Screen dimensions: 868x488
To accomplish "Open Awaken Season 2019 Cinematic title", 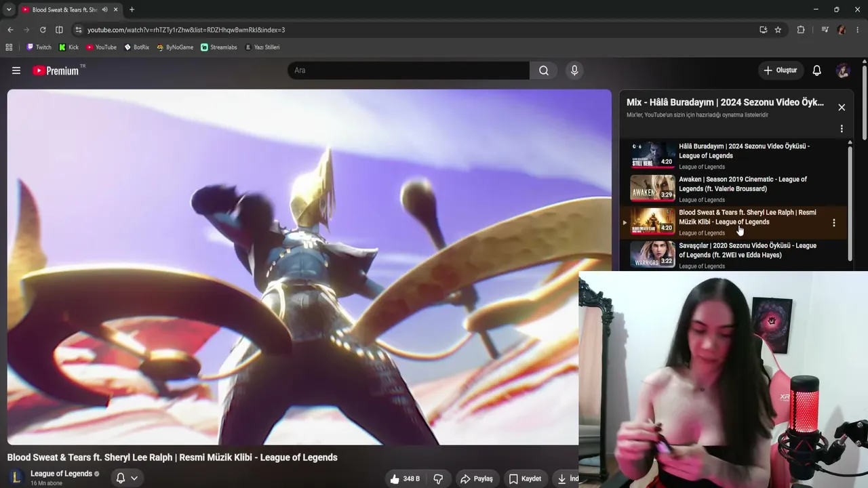I will point(743,184).
